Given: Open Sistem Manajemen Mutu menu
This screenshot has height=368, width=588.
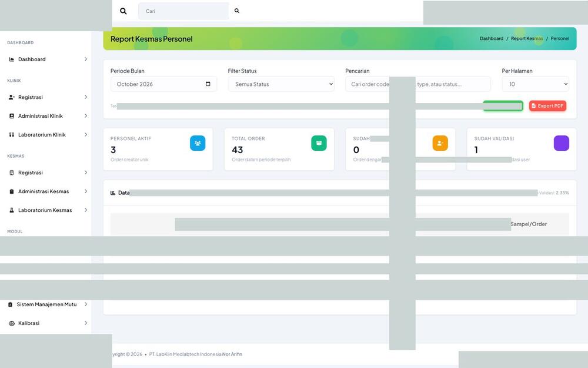Looking at the screenshot, I should 48,304.
